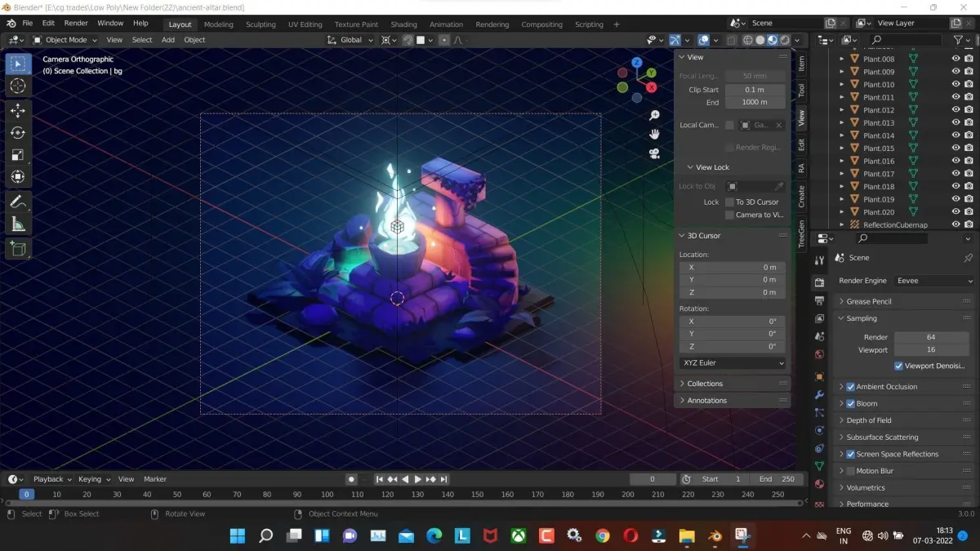Viewport: 980px width, 551px height.
Task: Toggle the Show Overlays icon
Action: coord(704,40)
